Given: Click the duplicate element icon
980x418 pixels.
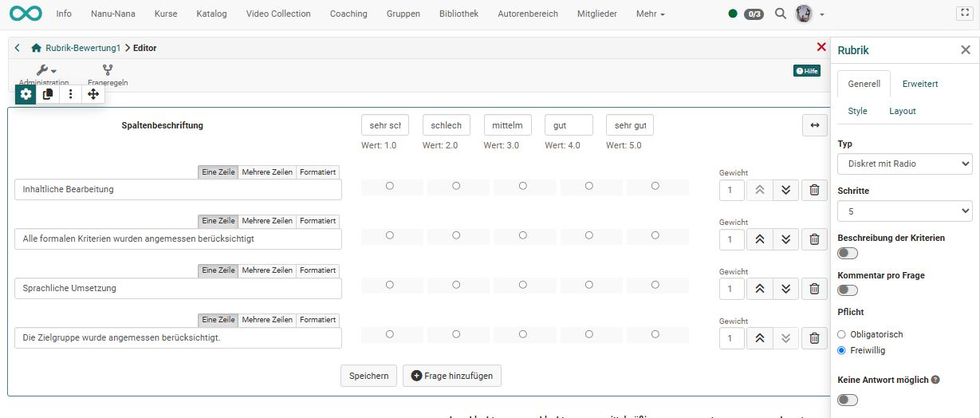Looking at the screenshot, I should [48, 94].
